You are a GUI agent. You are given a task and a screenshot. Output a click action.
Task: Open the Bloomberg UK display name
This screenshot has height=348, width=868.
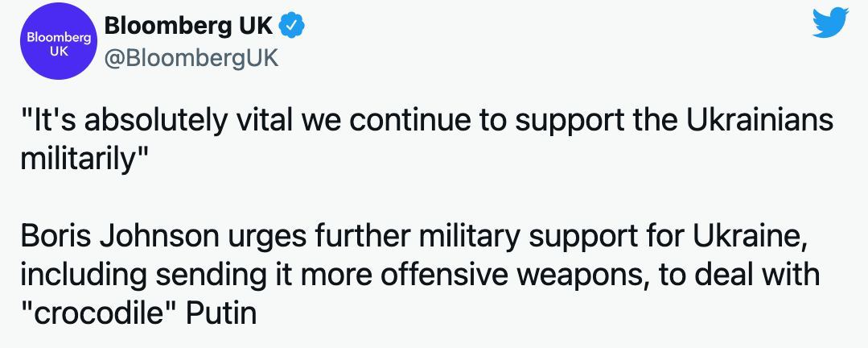click(x=189, y=27)
